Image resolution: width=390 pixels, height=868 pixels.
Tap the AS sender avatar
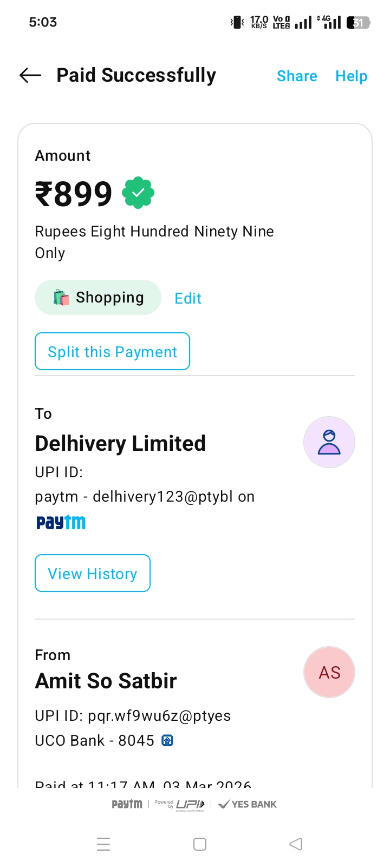[x=329, y=672]
